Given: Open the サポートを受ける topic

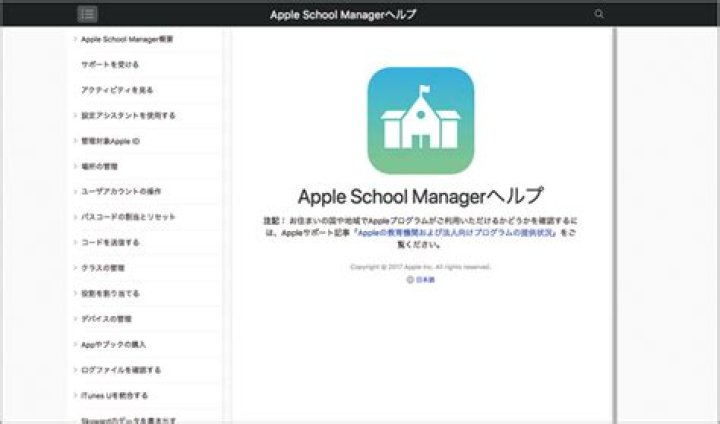Looking at the screenshot, I should 110,65.
